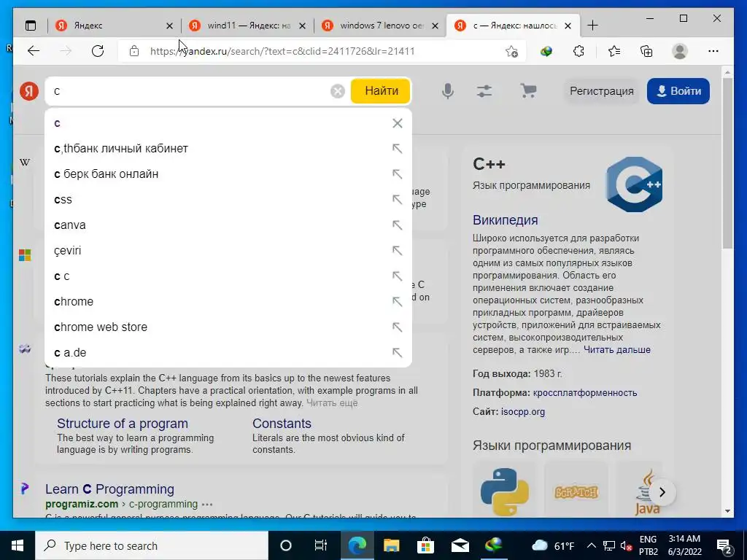The width and height of the screenshot is (747, 560).
Task: Click the Регистрация button
Action: click(x=602, y=91)
